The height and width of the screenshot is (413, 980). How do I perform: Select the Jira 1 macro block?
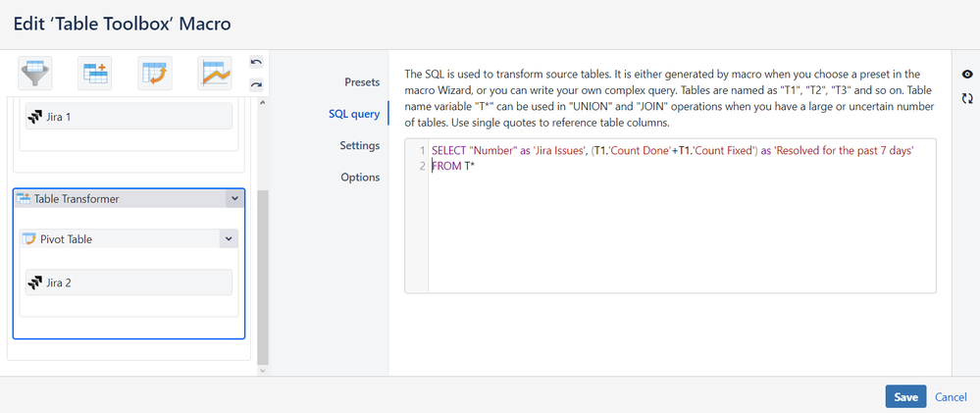point(128,117)
